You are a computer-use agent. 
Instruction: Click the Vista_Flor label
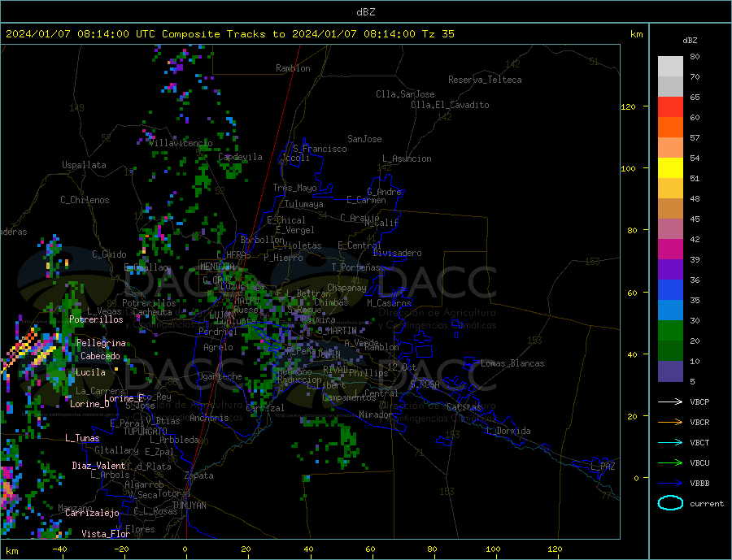tap(106, 534)
